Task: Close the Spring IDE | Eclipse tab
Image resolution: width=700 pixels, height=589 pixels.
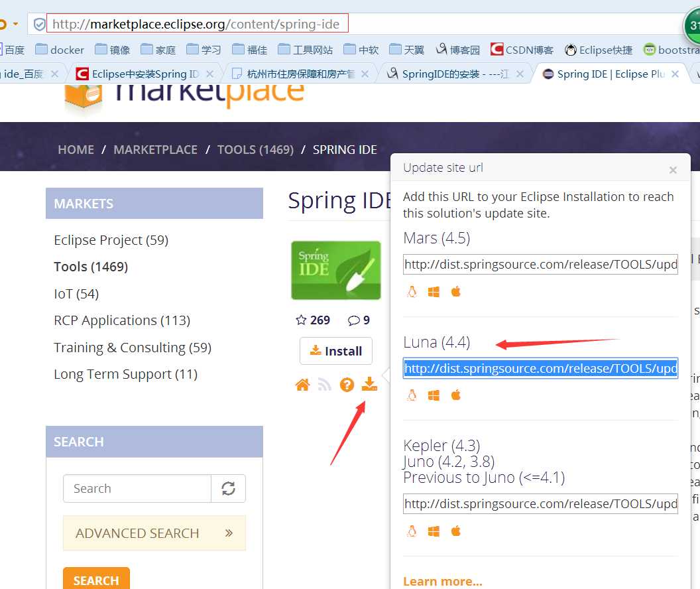Action: [x=675, y=74]
